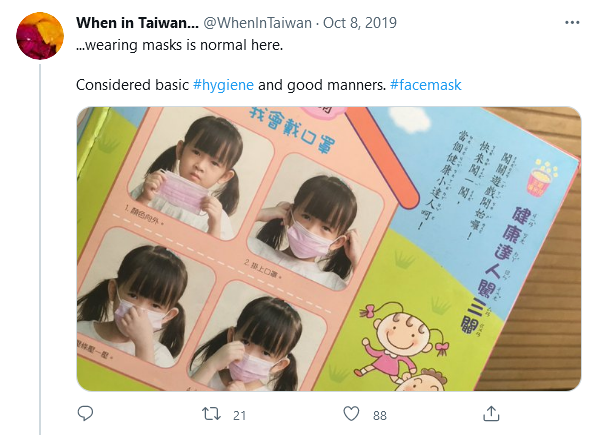
Task: Like the tweet with heart icon
Action: pos(351,414)
